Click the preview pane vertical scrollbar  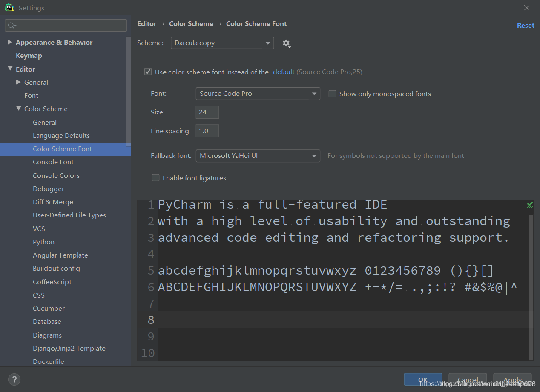point(531,287)
